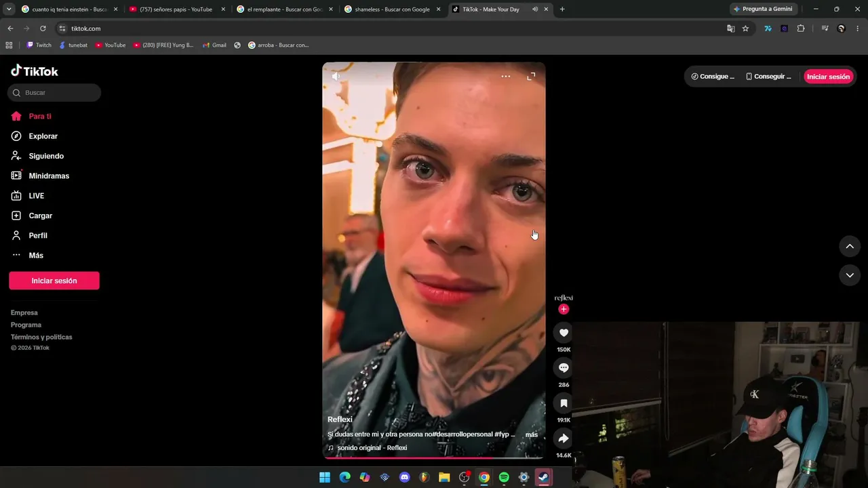Open the (280) [FREE] Yung B... bookmark
Image resolution: width=868 pixels, height=488 pixels.
(x=163, y=45)
